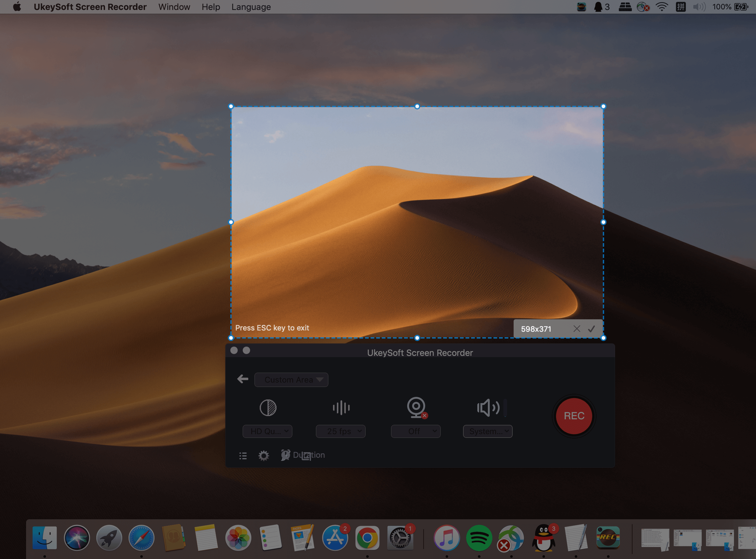Confirm the selection with the checkmark
Image resolution: width=756 pixels, height=559 pixels.
point(591,329)
